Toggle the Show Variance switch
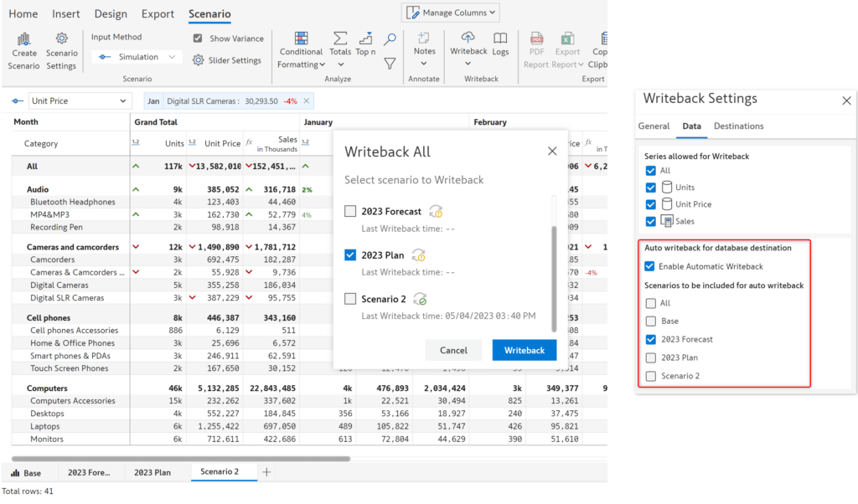This screenshot has width=858, height=504. (198, 38)
